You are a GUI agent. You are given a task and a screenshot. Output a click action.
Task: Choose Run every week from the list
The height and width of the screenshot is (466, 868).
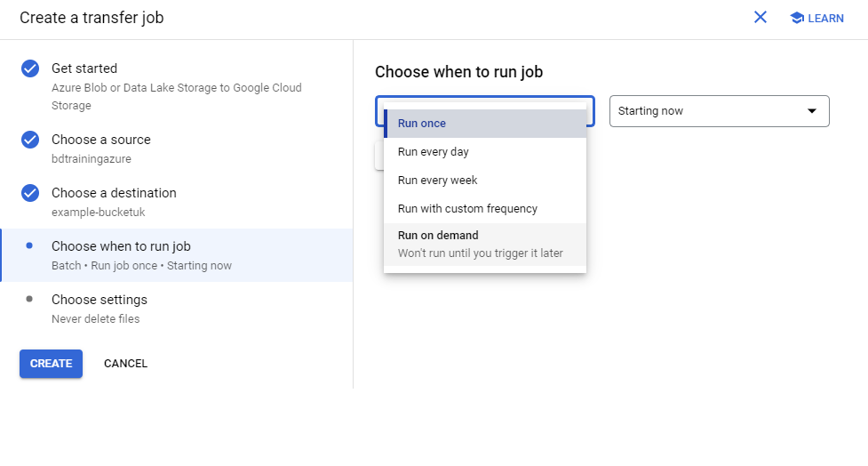tap(485, 180)
